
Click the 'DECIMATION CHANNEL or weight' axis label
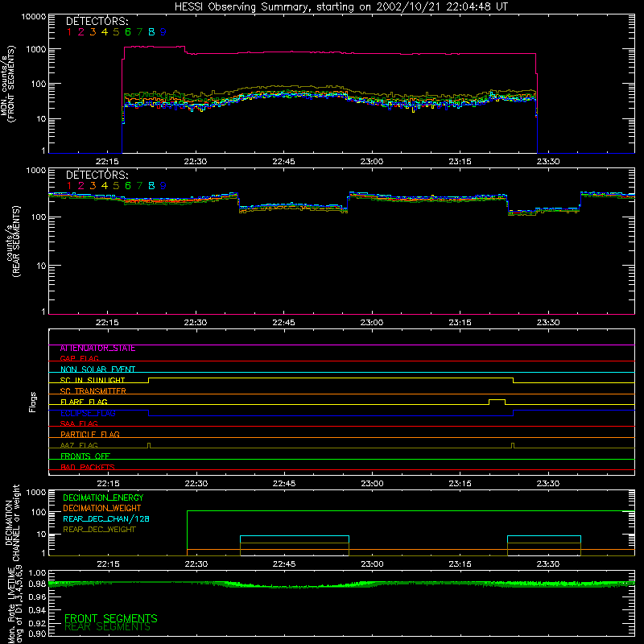coord(12,523)
